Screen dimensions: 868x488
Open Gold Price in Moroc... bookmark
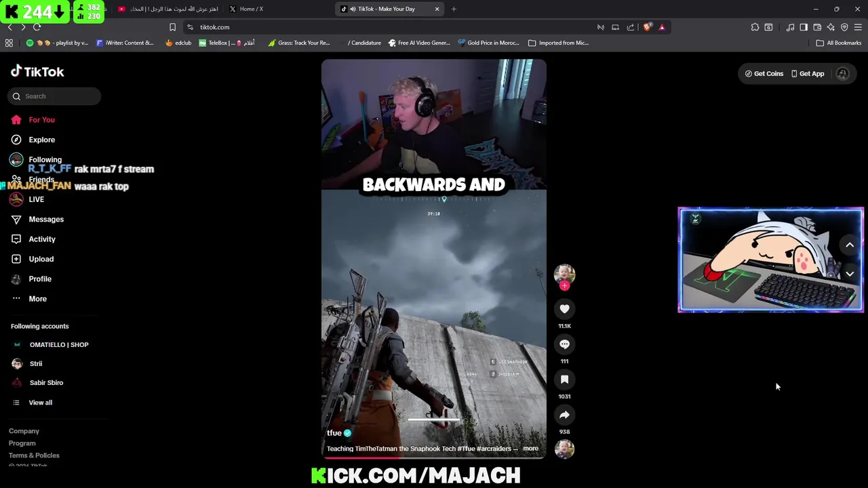pos(488,43)
